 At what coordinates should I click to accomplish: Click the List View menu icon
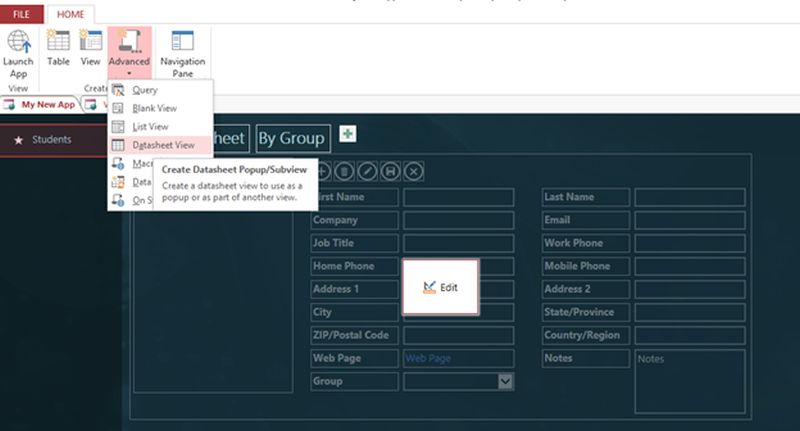click(118, 127)
